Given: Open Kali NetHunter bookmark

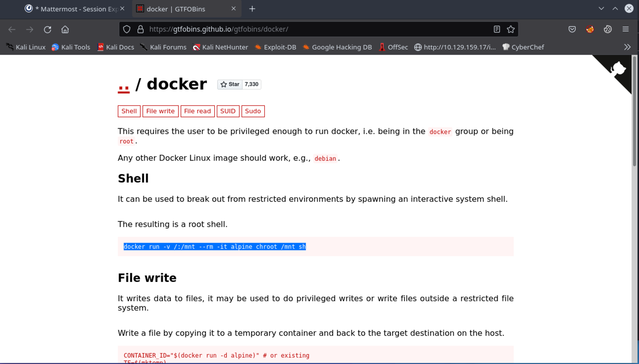Looking at the screenshot, I should point(220,47).
